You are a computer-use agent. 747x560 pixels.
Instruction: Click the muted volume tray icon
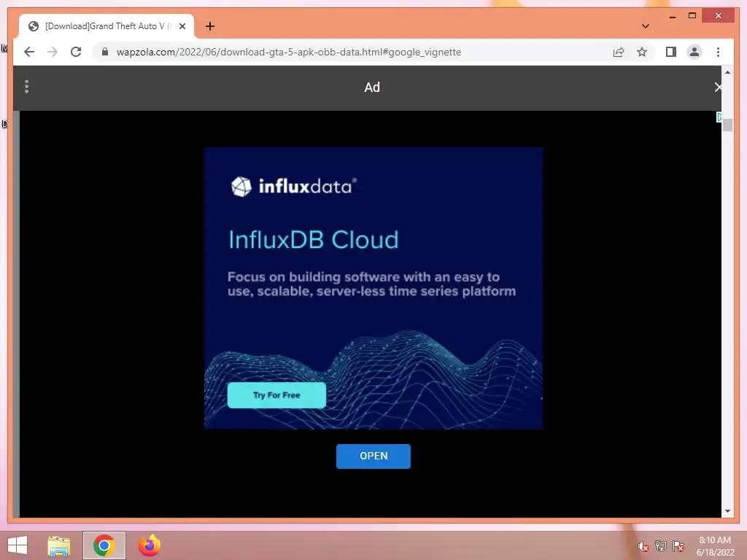(643, 546)
